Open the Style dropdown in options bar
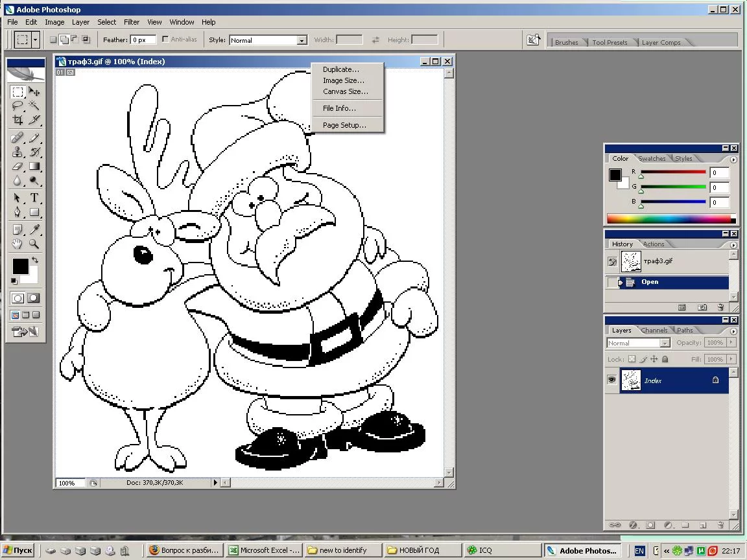The height and width of the screenshot is (560, 747). pyautogui.click(x=302, y=40)
